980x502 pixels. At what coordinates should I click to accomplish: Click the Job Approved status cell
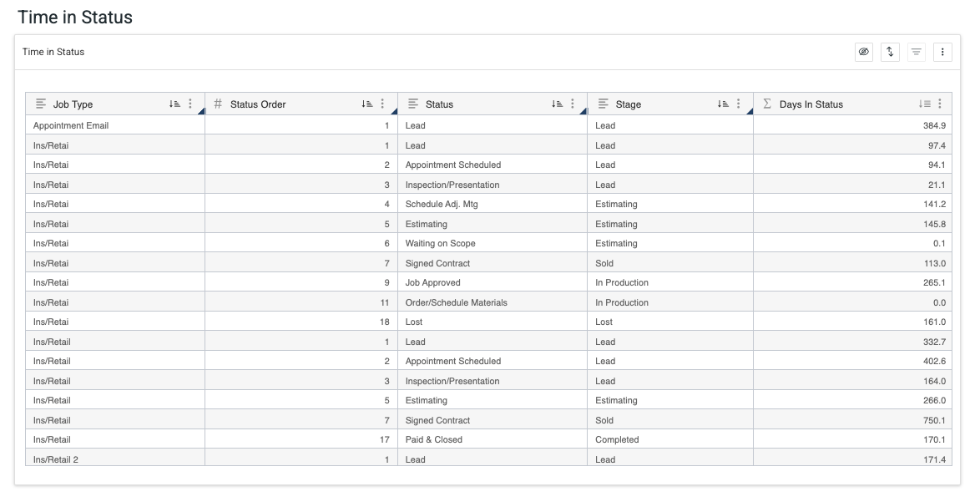point(493,282)
